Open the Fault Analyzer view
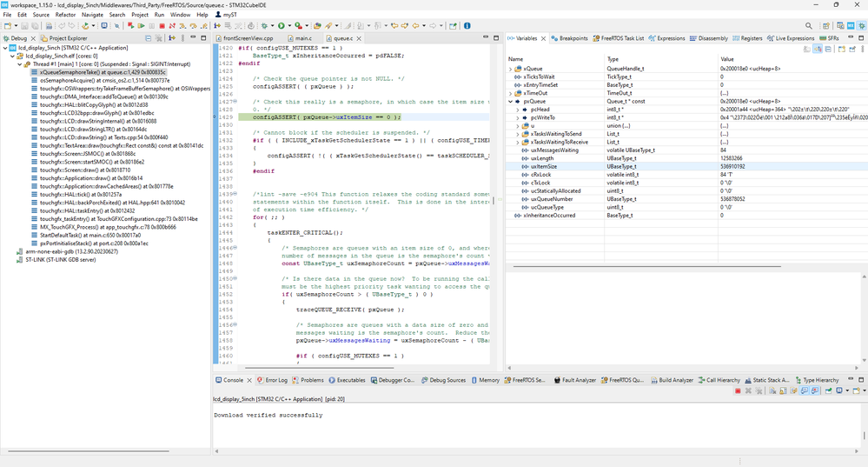This screenshot has width=868, height=467. tap(577, 380)
